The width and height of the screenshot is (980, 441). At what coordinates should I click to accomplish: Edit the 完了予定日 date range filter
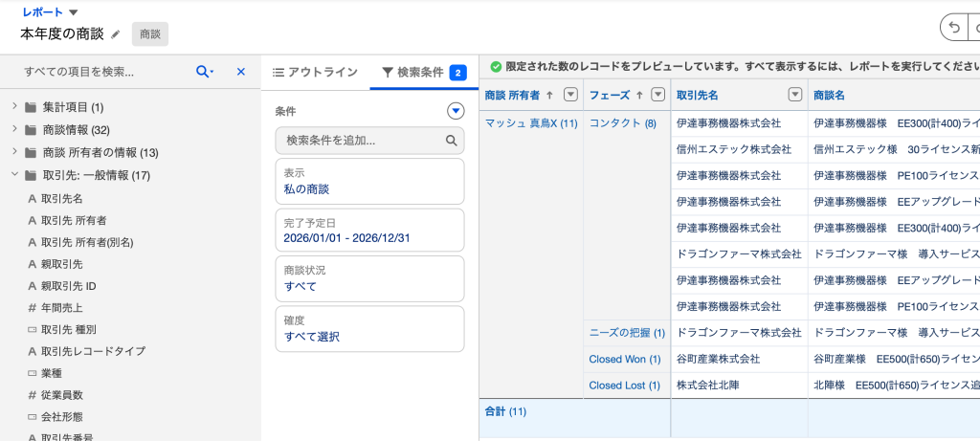point(369,231)
